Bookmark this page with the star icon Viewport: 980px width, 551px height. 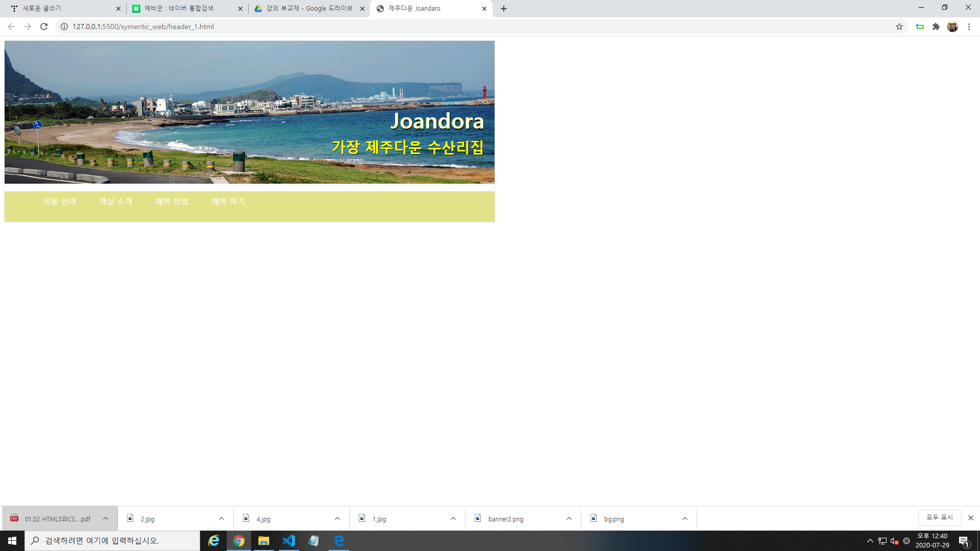[x=899, y=27]
